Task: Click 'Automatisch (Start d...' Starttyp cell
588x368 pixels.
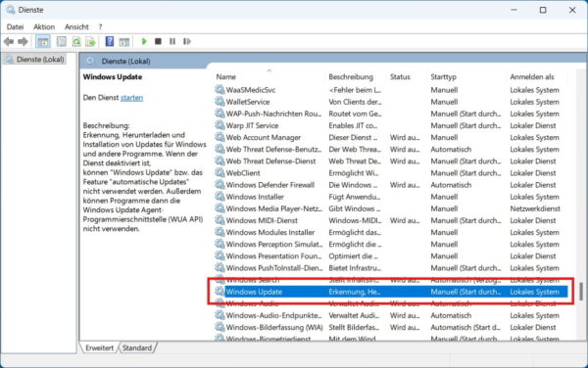Action: 465,327
